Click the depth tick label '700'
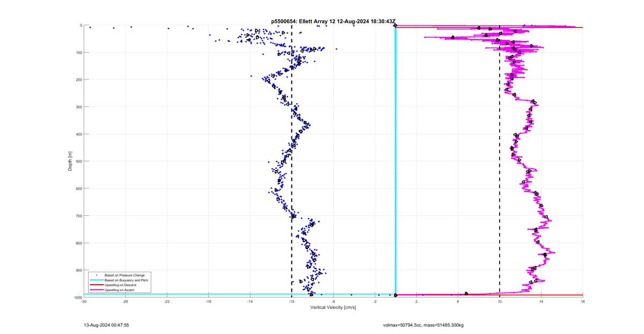This screenshot has height=334, width=644. coord(78,216)
